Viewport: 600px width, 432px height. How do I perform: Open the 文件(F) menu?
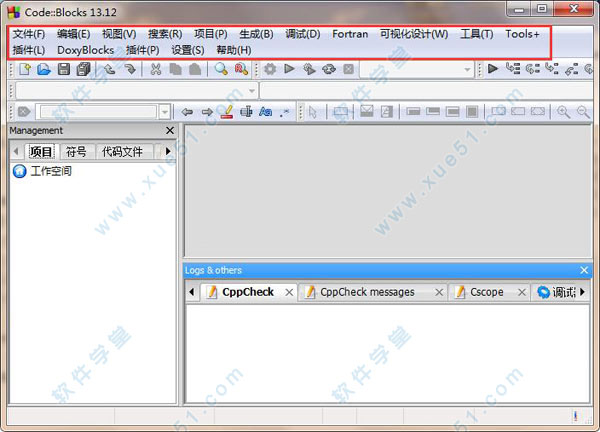tap(29, 34)
